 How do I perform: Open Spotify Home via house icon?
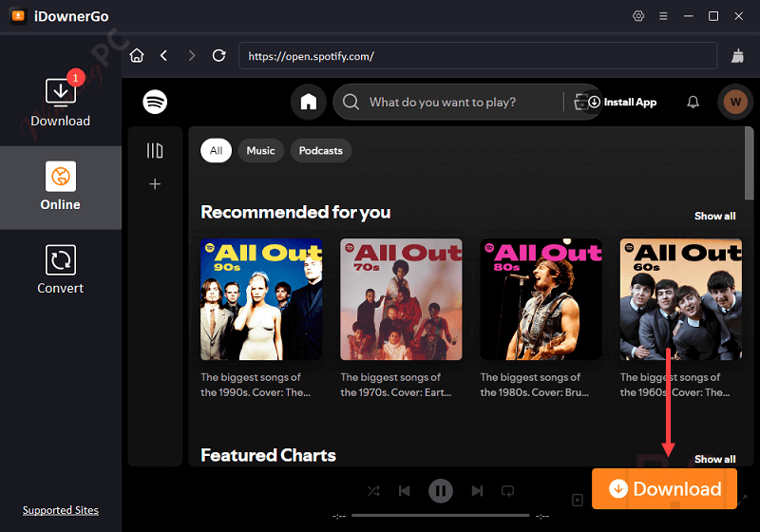point(308,102)
